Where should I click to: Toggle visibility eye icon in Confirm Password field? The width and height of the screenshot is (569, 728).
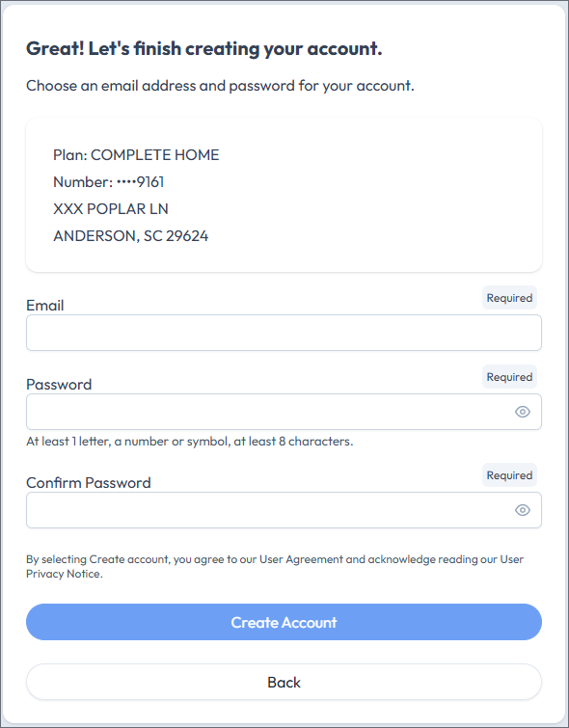pyautogui.click(x=523, y=510)
